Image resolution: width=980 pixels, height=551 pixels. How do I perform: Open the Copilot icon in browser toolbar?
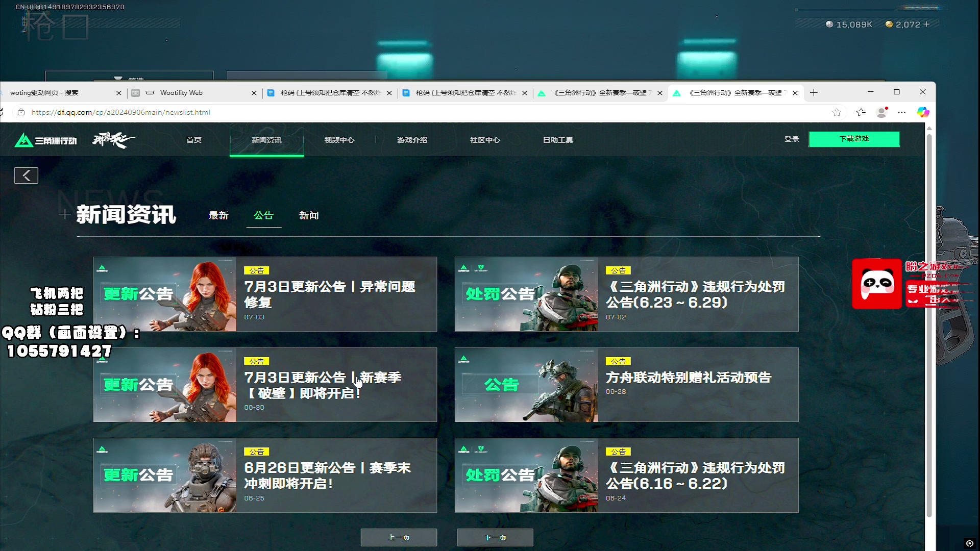coord(923,112)
